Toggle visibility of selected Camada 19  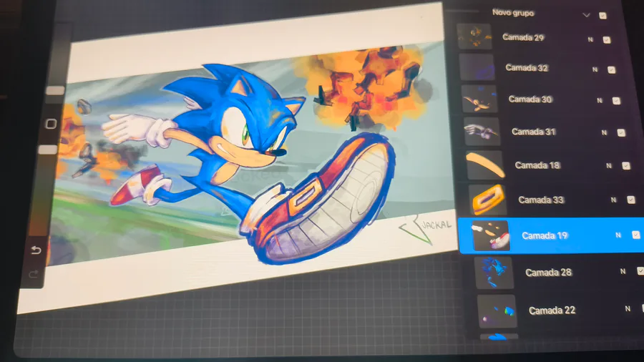click(x=636, y=235)
